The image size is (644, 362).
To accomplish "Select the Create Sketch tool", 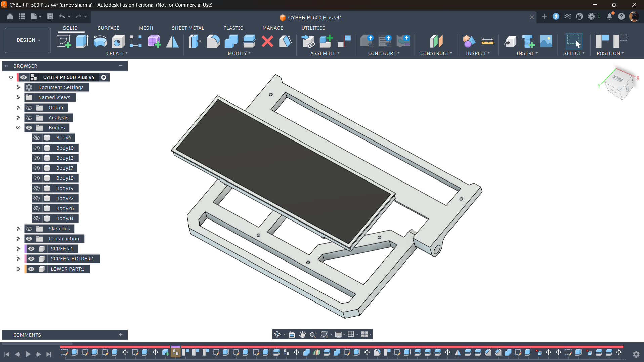I will [x=64, y=41].
